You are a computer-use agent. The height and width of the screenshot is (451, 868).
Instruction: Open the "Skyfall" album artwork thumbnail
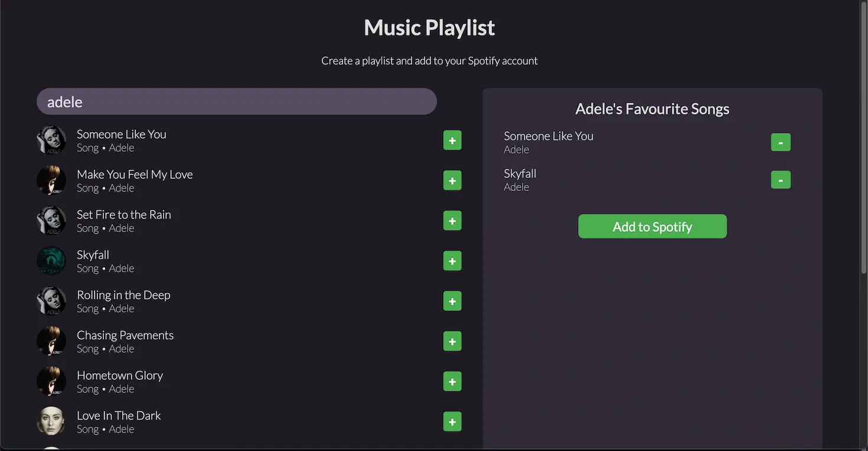[51, 261]
